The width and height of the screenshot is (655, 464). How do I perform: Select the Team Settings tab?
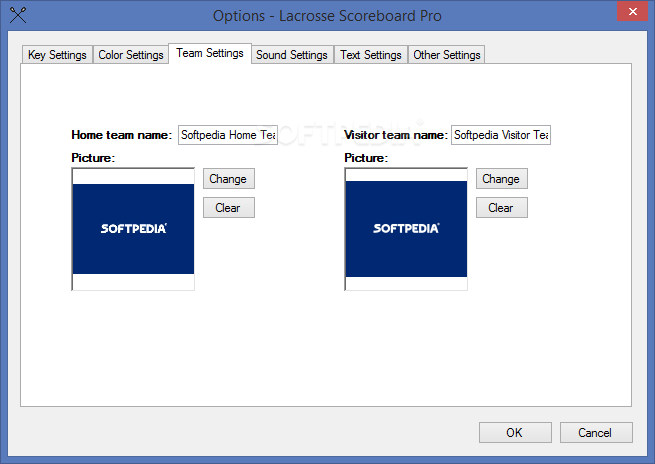pos(210,53)
